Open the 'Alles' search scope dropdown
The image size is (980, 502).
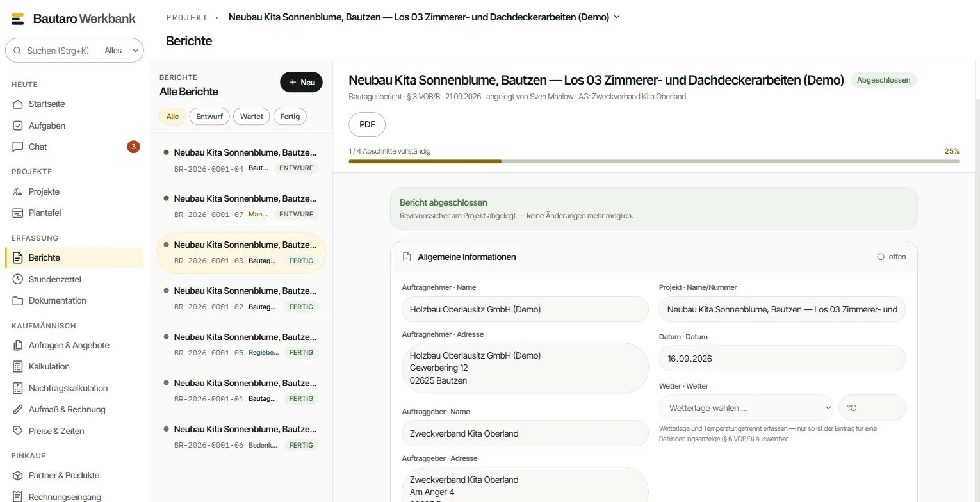(122, 51)
